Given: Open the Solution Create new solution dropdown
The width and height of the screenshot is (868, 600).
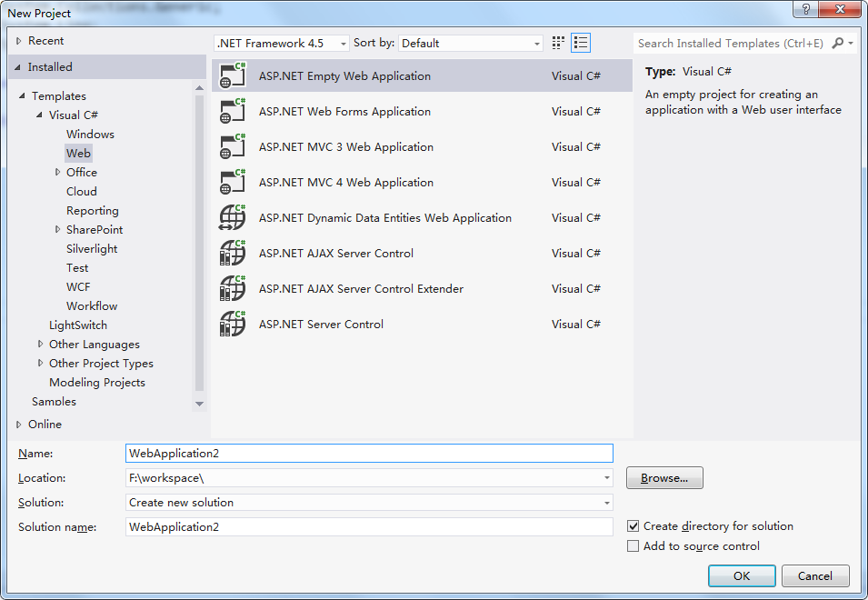Looking at the screenshot, I should pos(369,502).
